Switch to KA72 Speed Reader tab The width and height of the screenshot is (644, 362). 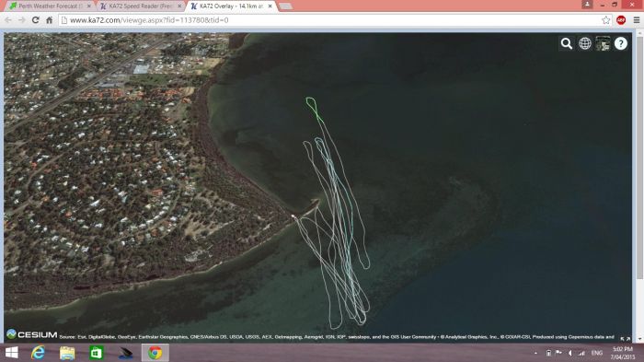(x=141, y=6)
